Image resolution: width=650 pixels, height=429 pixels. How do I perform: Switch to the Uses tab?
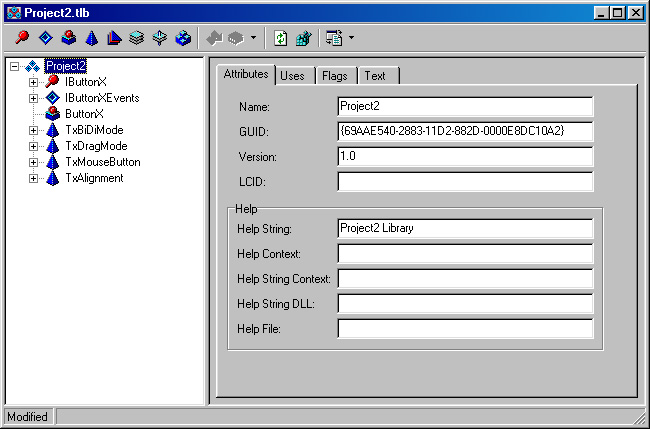click(x=292, y=76)
